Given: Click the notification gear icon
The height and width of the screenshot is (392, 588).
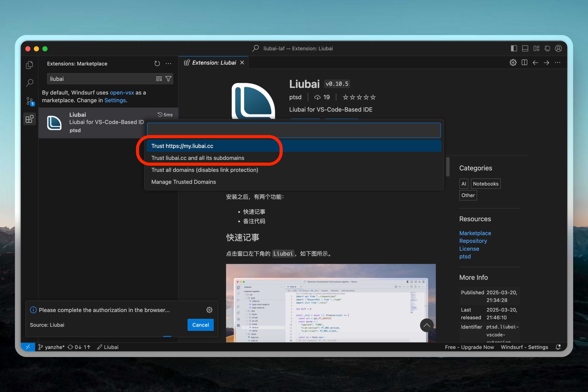Looking at the screenshot, I should 209,310.
